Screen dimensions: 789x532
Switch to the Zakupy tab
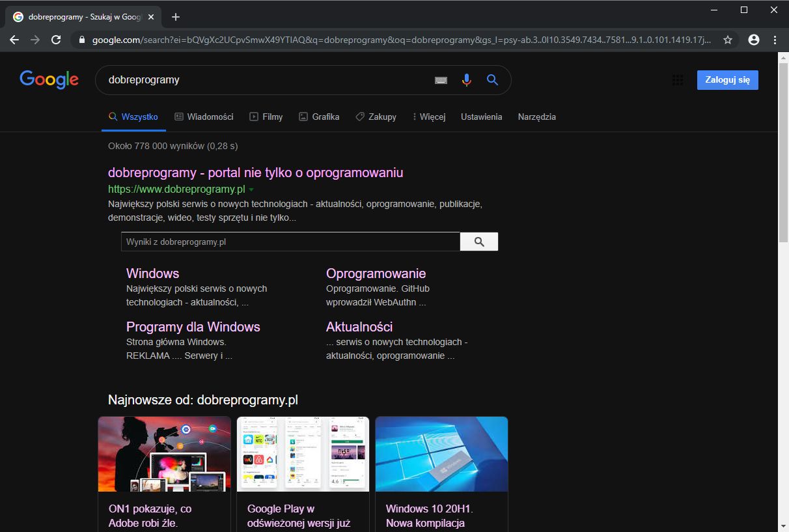pos(376,117)
